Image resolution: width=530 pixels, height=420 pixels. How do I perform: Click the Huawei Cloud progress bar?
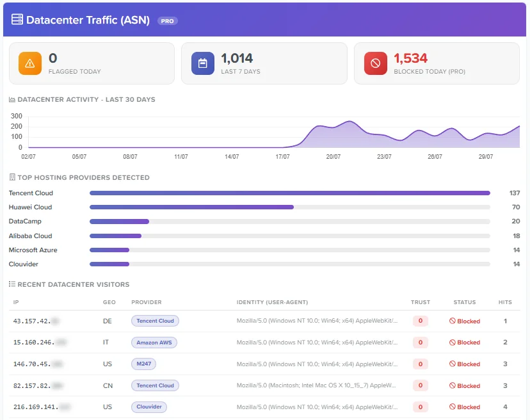tap(290, 207)
